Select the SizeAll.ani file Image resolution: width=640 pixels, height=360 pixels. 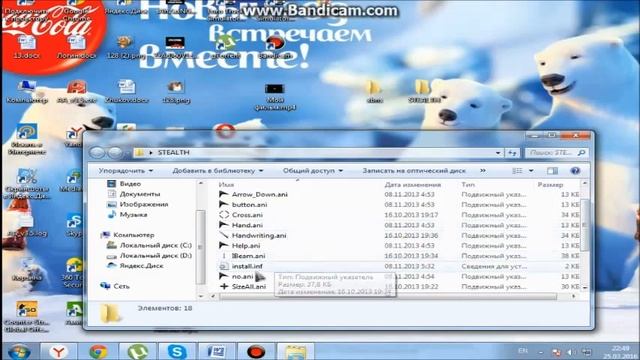point(249,287)
